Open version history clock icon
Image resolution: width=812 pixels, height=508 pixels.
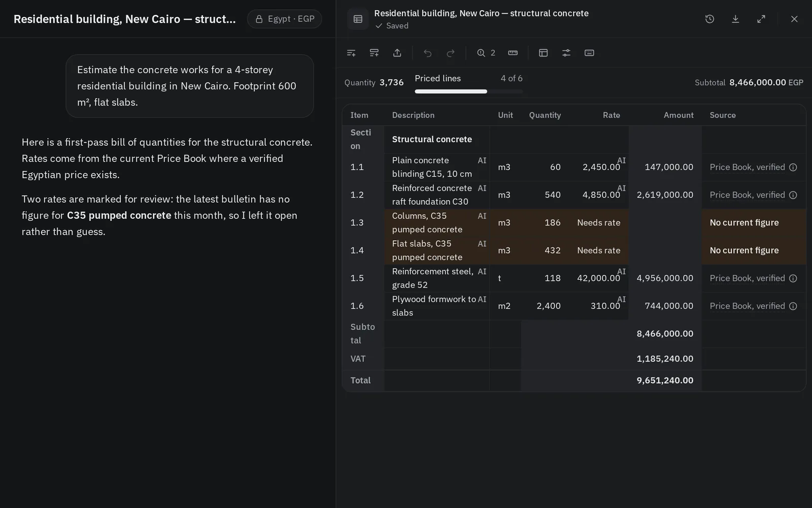(710, 19)
